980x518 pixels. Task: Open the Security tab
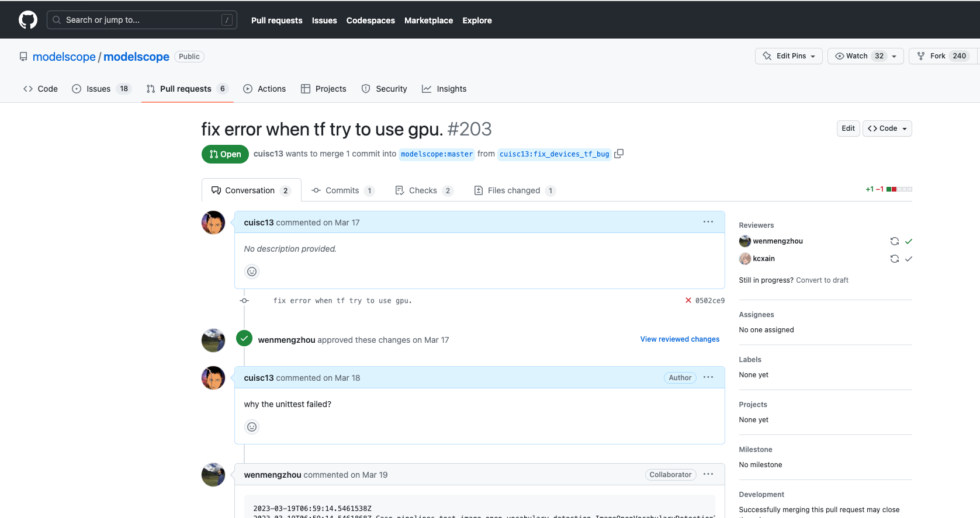[x=384, y=89]
